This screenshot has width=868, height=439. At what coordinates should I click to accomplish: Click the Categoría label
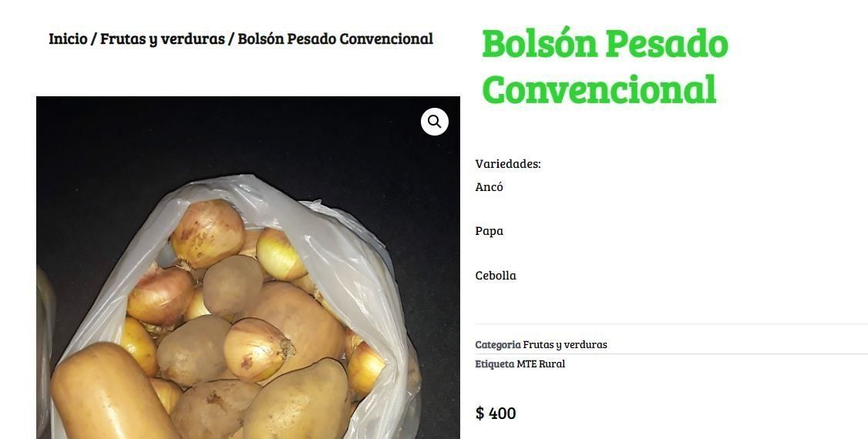[498, 344]
